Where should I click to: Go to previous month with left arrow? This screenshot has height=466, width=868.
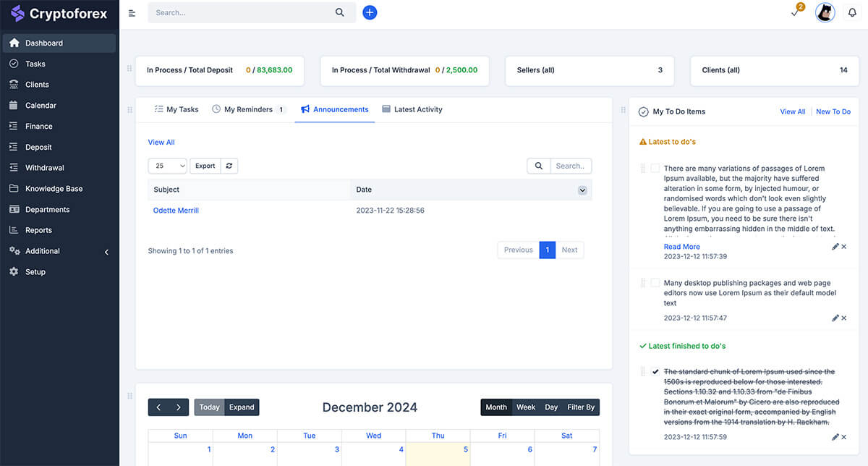158,407
